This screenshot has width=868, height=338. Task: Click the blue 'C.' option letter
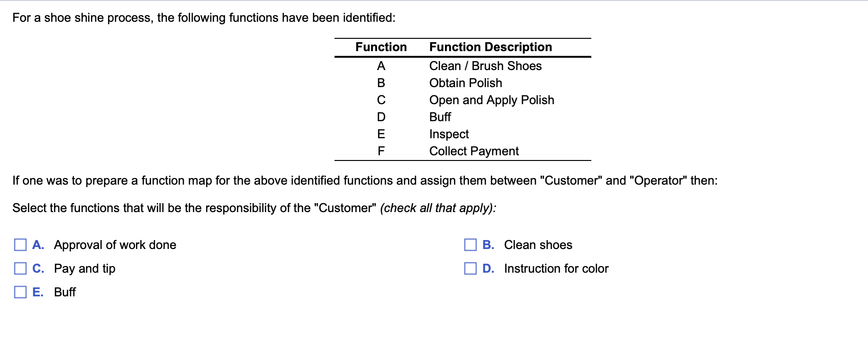[x=38, y=268]
